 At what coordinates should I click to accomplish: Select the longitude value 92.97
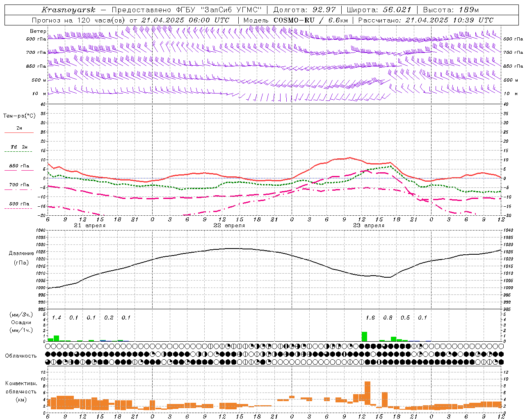[324, 10]
